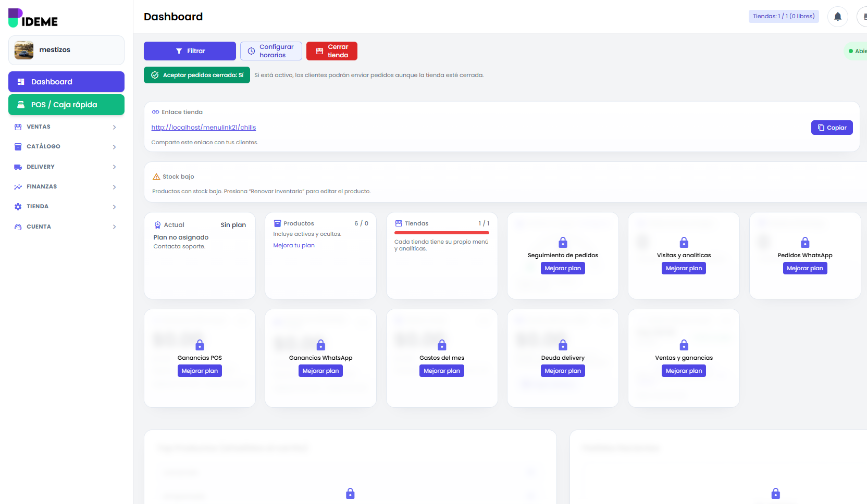Expand the CATÁLOGO submenu chevron

[114, 147]
